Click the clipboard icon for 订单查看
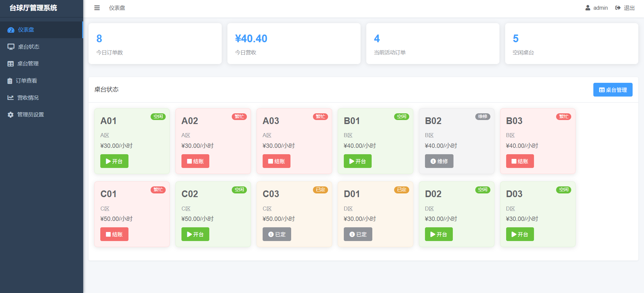Image resolution: width=644 pixels, height=293 pixels. tap(10, 81)
